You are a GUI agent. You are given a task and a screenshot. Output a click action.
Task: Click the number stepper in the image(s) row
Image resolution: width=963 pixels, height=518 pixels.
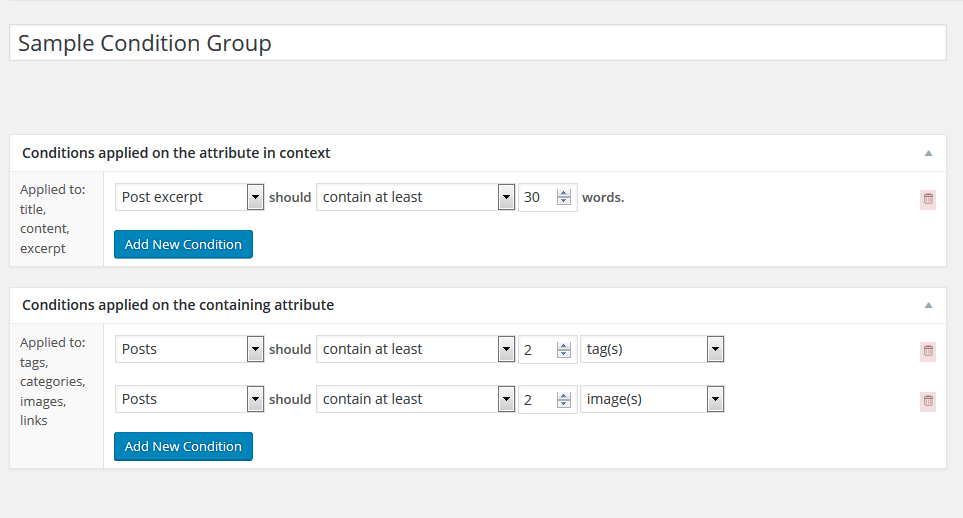click(564, 399)
